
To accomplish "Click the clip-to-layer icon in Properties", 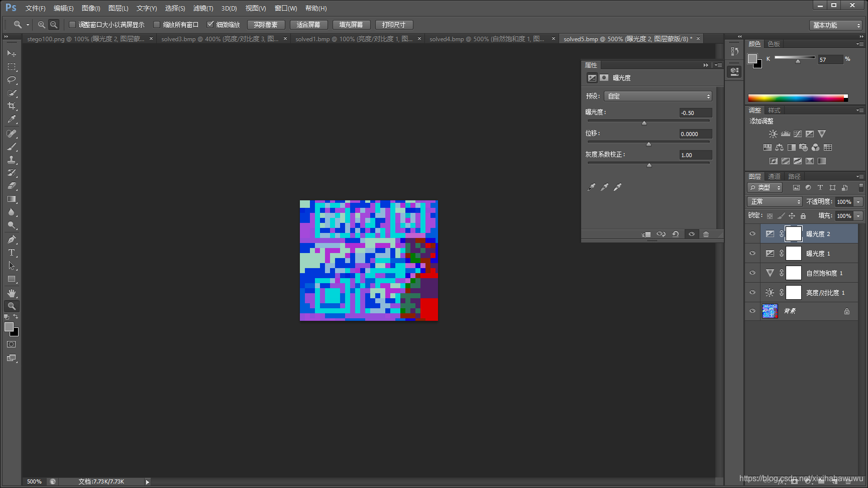I will pos(646,234).
